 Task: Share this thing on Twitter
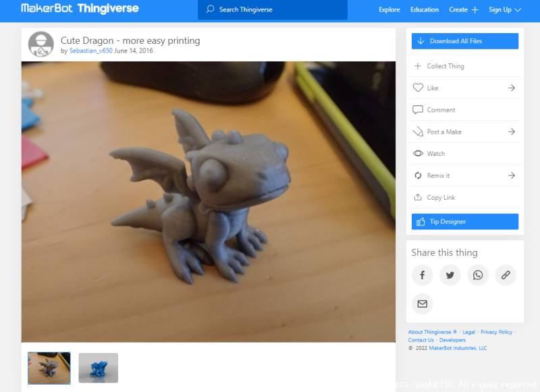(x=450, y=275)
